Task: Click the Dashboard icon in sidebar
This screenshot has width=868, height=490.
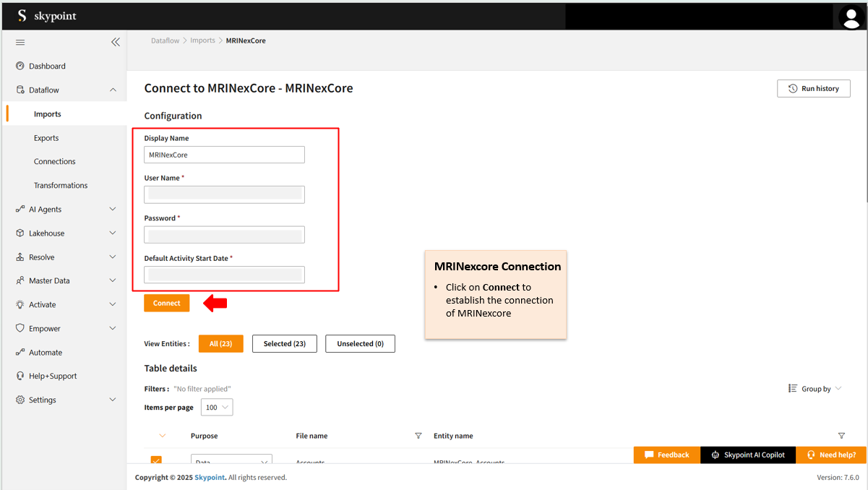Action: tap(20, 66)
